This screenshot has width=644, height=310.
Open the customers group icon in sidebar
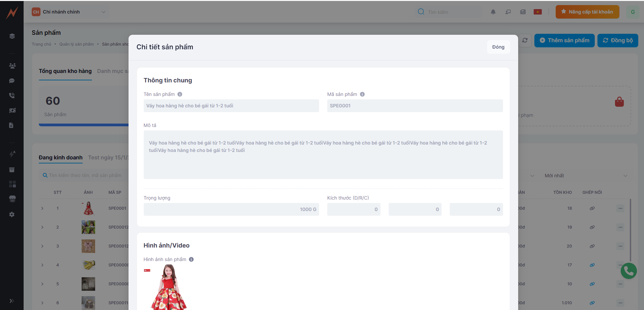coord(12,66)
